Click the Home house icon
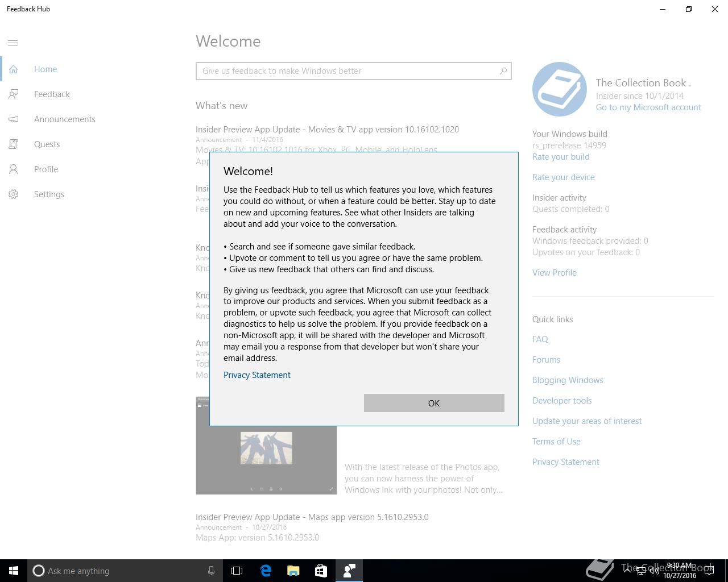Image resolution: width=728 pixels, height=582 pixels. point(13,69)
